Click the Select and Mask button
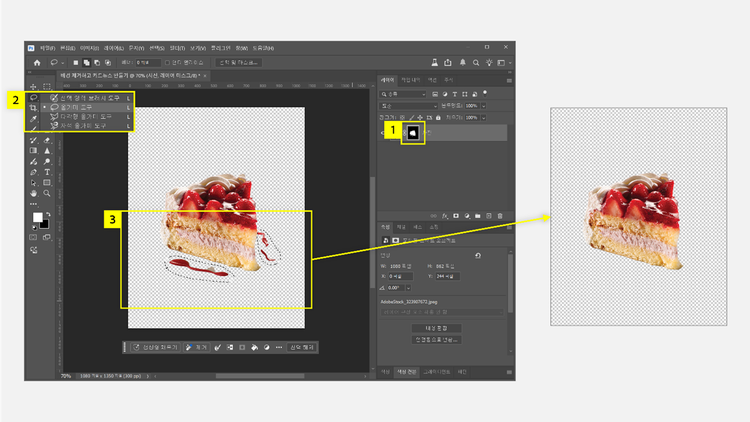The width and height of the screenshot is (750, 422). click(x=238, y=63)
